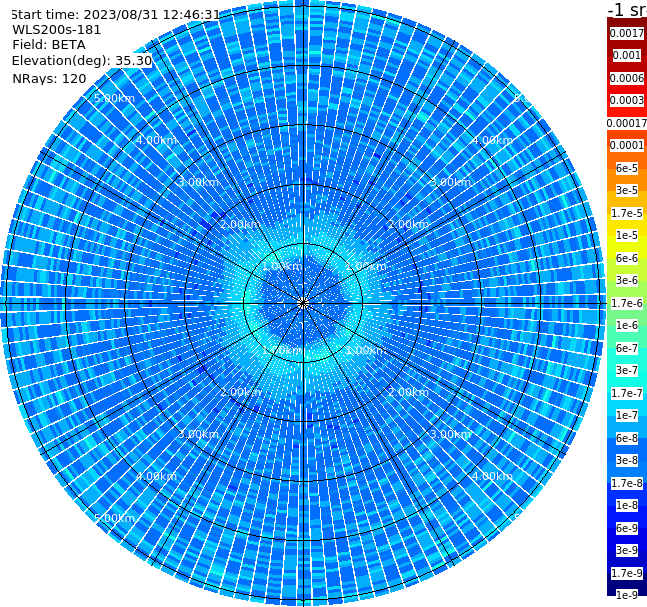Click the 1e-8 colorbar label

pyautogui.click(x=627, y=505)
